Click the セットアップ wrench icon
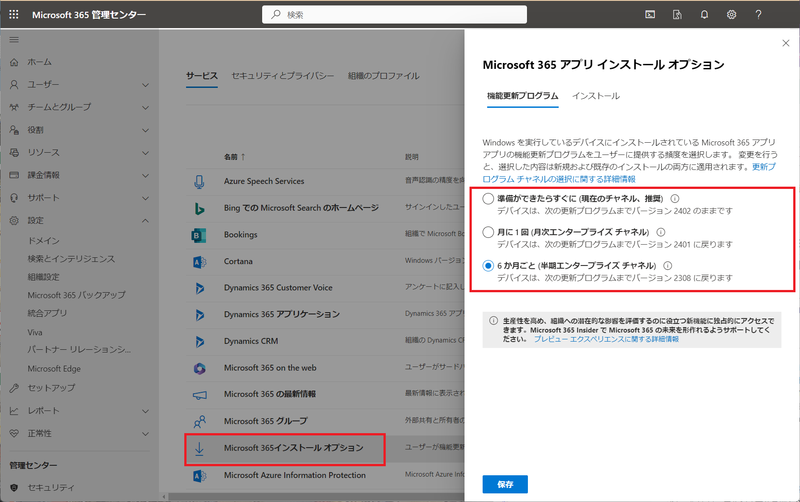The width and height of the screenshot is (800, 502). click(14, 388)
